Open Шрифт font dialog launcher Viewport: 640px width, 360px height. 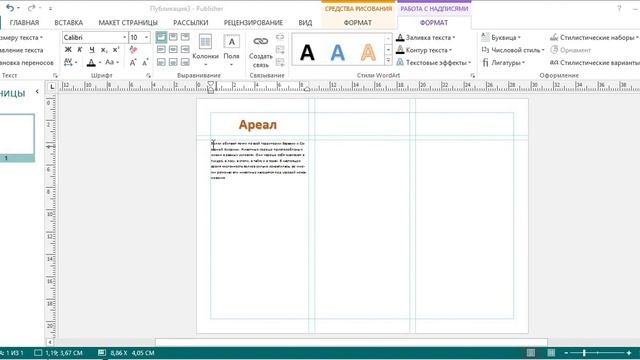[x=149, y=76]
